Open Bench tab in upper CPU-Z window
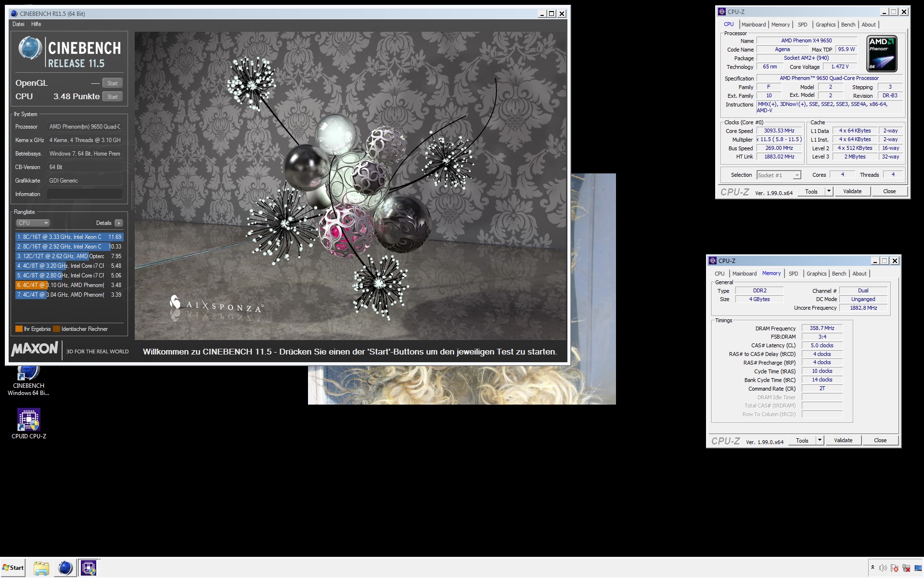 coord(848,25)
